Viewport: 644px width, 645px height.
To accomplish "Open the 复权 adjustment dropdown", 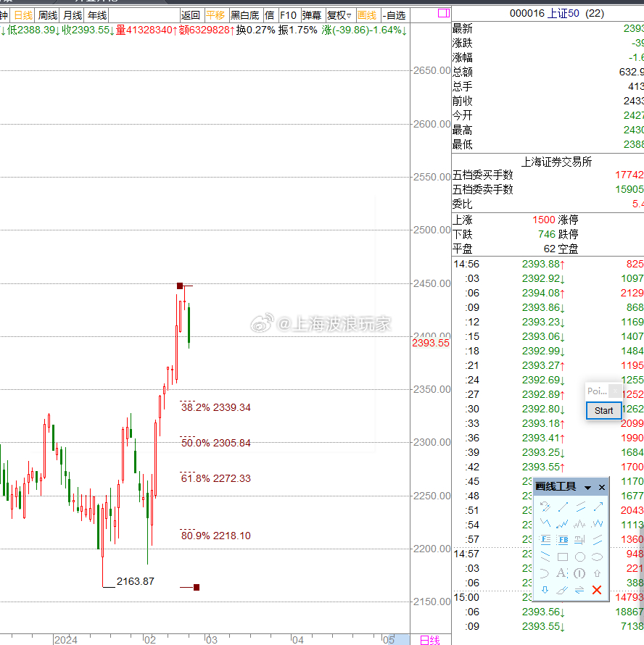I will click(x=339, y=15).
